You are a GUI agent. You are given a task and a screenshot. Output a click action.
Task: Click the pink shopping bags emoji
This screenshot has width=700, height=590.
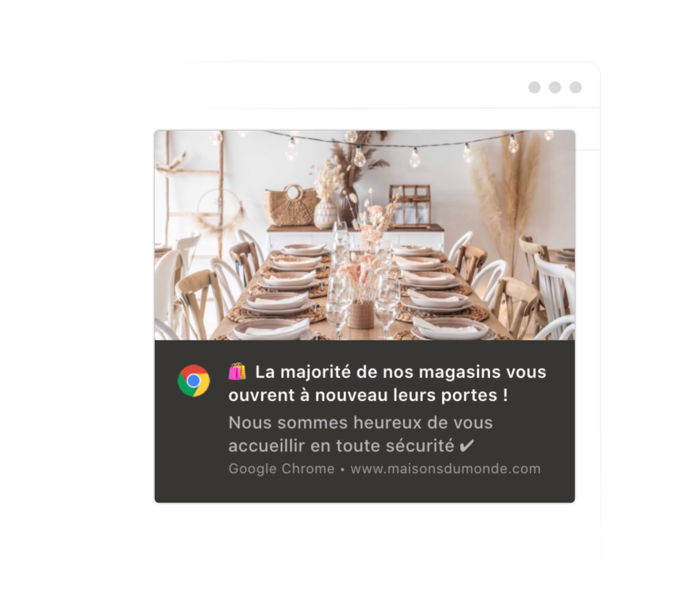[237, 372]
